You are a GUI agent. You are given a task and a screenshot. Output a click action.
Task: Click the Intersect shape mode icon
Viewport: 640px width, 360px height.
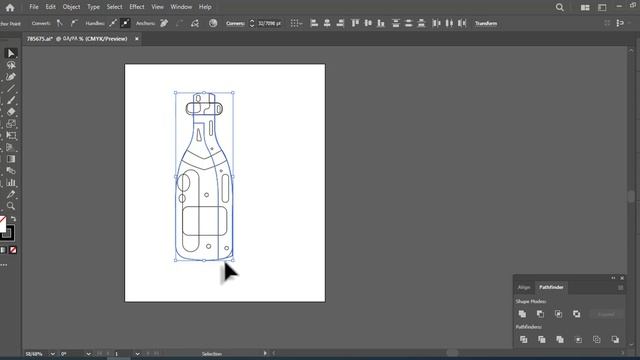point(558,314)
